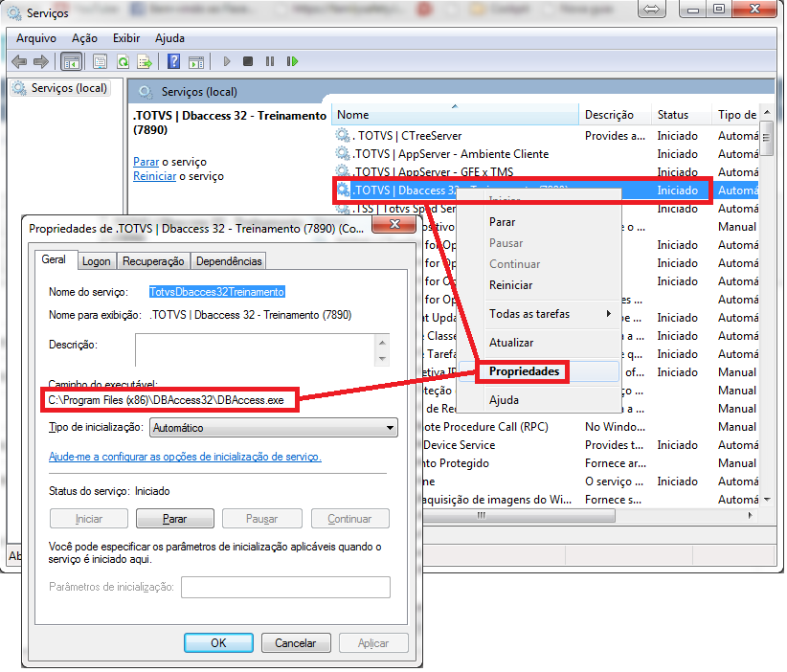Open the Exibir menu

[126, 38]
